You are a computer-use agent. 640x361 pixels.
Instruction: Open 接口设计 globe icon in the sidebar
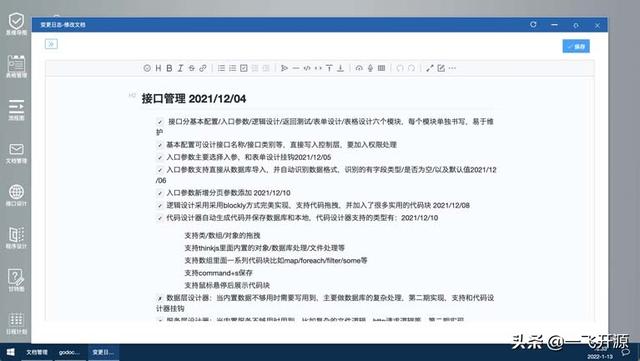click(x=16, y=196)
